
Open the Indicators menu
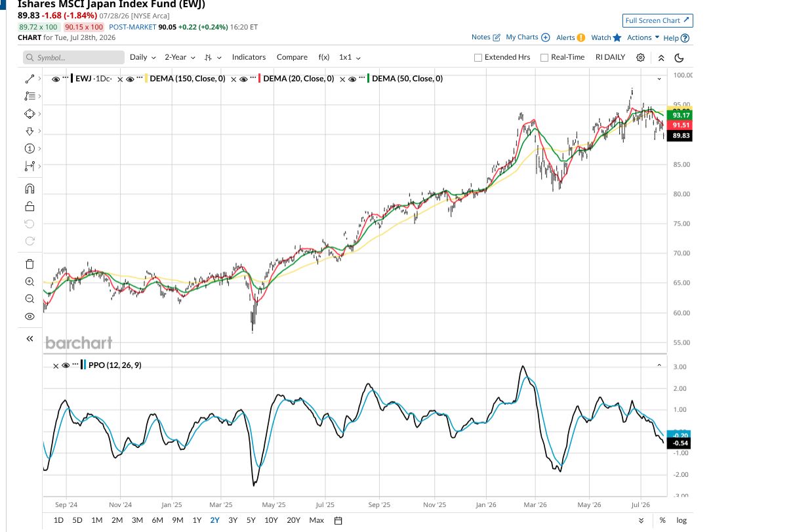click(249, 57)
